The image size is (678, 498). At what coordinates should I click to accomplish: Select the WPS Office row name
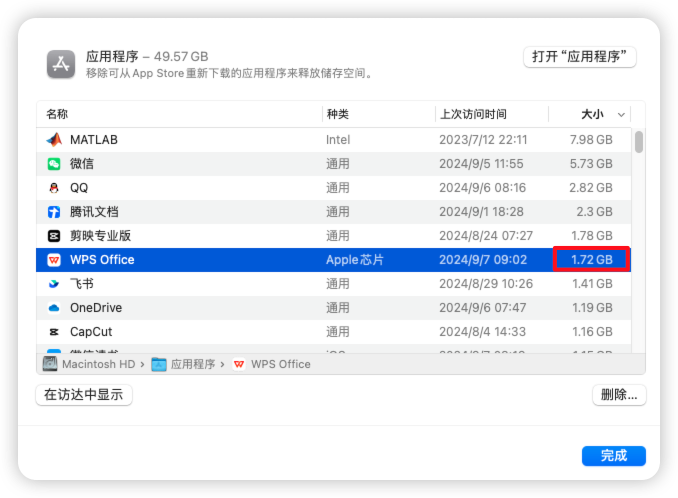102,260
